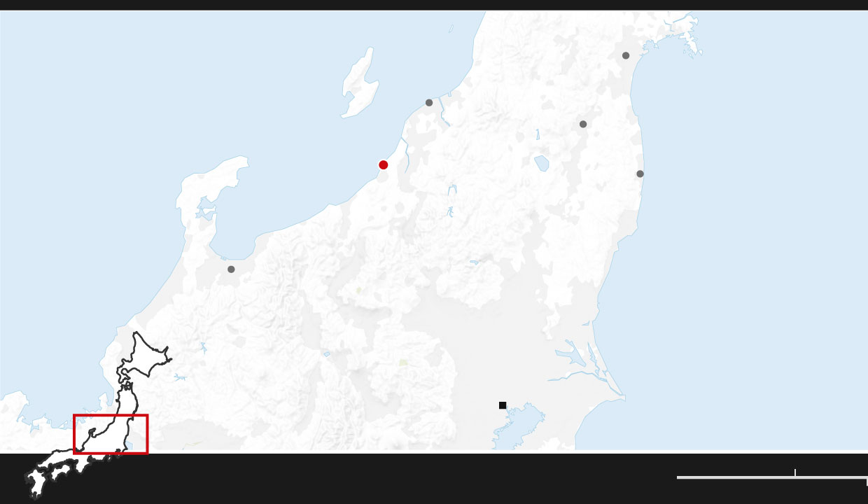
Task: Select Sado Island off the west coast
Action: pyautogui.click(x=359, y=84)
